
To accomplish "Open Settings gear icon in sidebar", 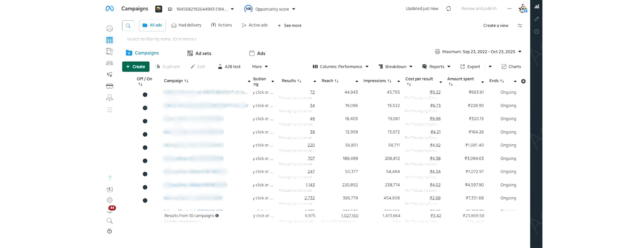I will point(110,200).
